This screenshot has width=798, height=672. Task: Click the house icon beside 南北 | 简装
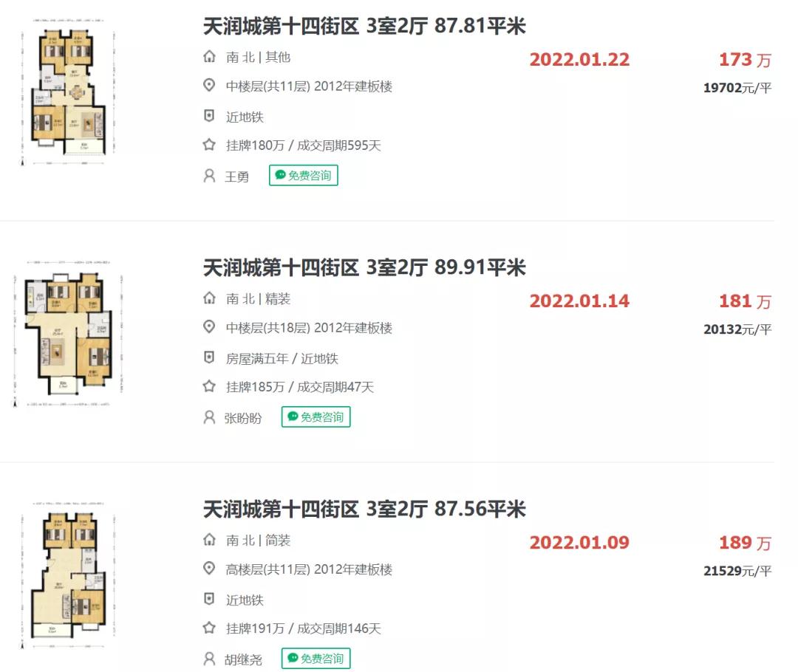(x=209, y=540)
